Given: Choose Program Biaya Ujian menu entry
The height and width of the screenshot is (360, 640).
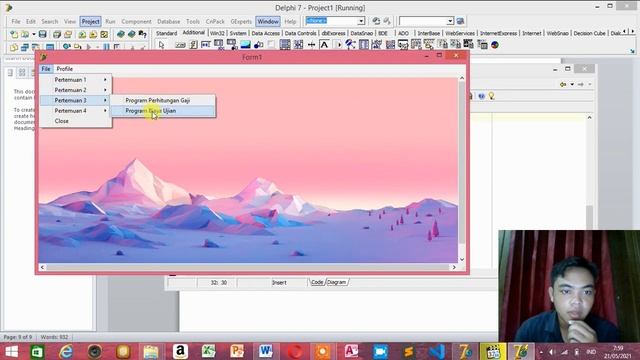Looking at the screenshot, I should (x=163, y=111).
